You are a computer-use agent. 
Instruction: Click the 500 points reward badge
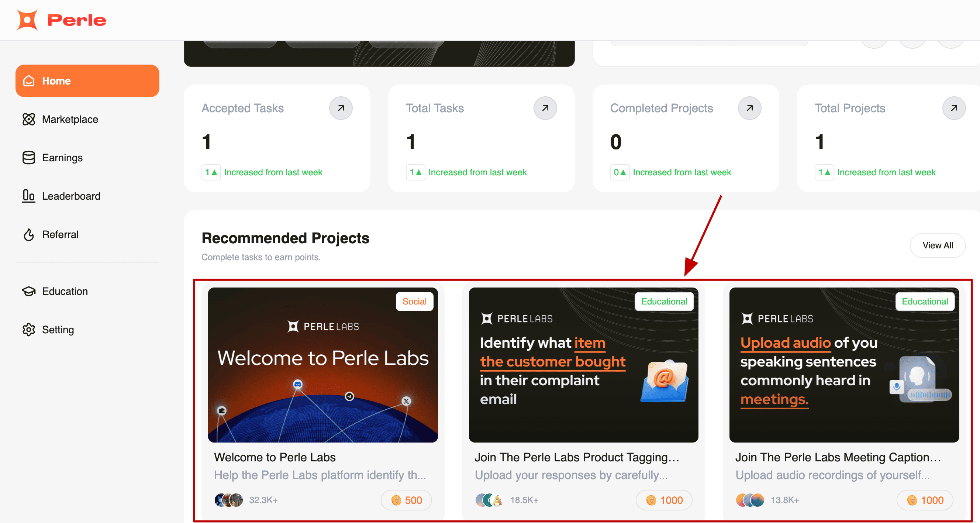[x=406, y=500]
